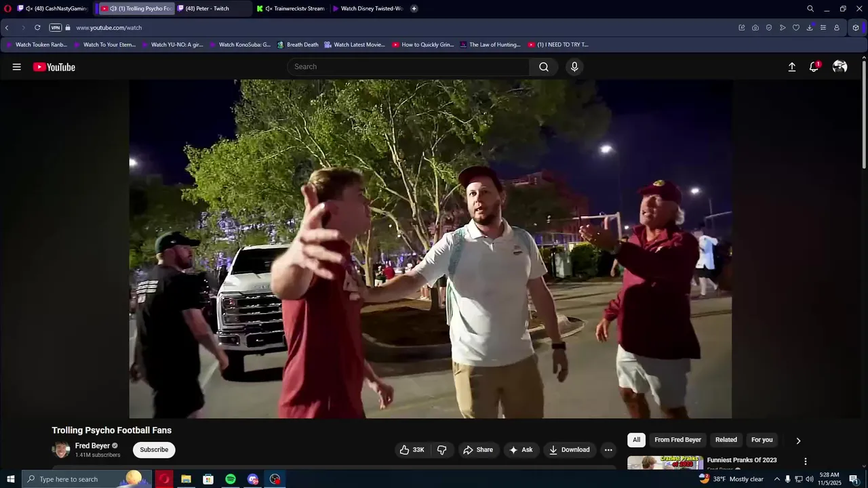Mute audio on Trolling Psycho tab
Viewport: 868px width, 488px height.
click(113, 8)
